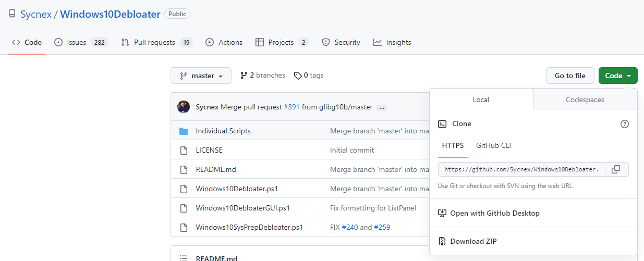Open pull request #391 link

pos(291,107)
